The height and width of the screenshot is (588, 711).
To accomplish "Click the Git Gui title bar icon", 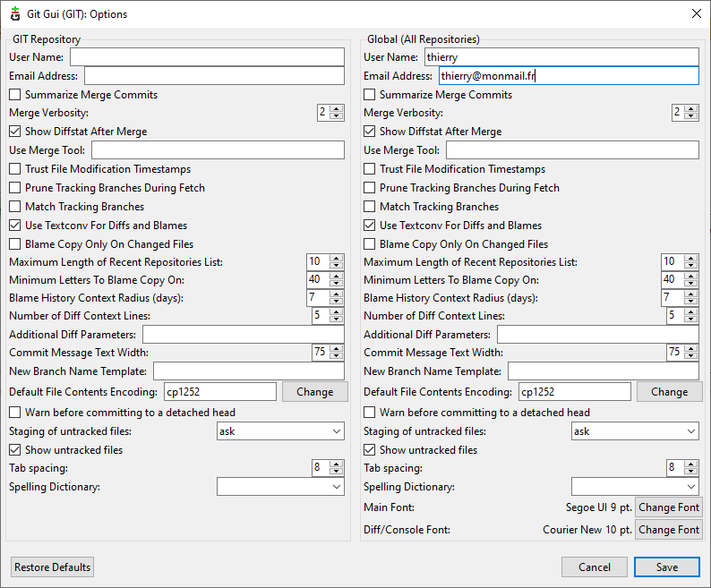I will click(13, 13).
